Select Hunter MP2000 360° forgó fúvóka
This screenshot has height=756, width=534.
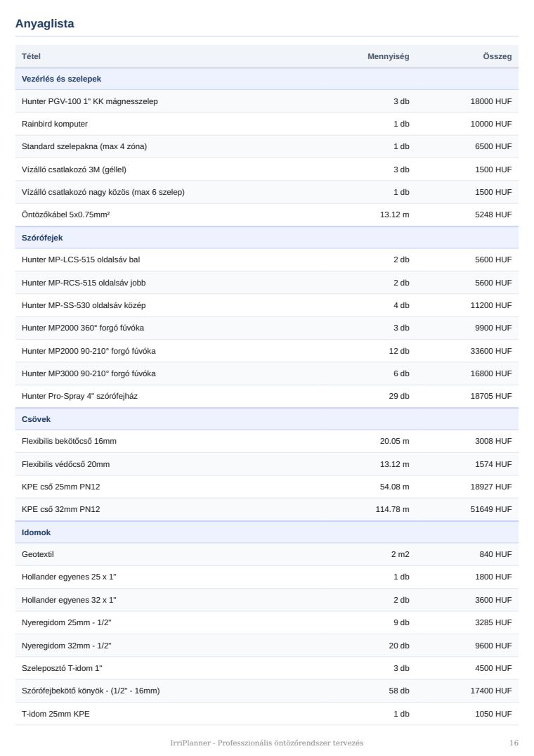(83, 328)
